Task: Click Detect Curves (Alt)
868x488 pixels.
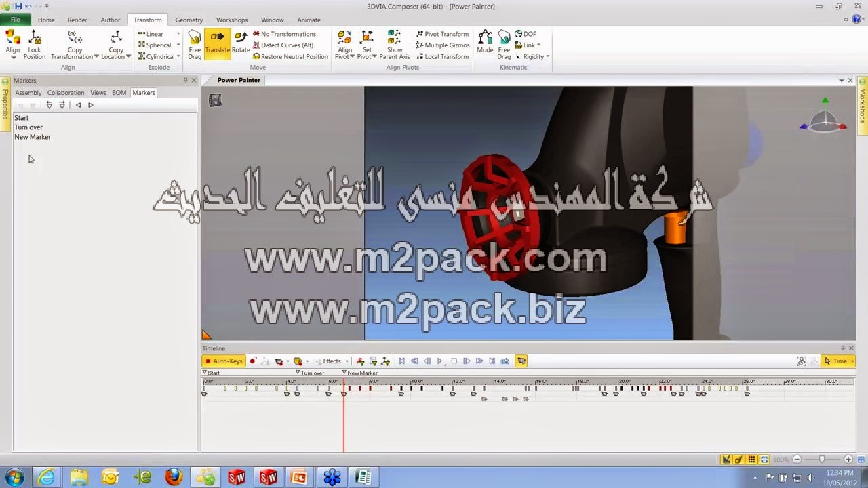Action: tap(283, 45)
